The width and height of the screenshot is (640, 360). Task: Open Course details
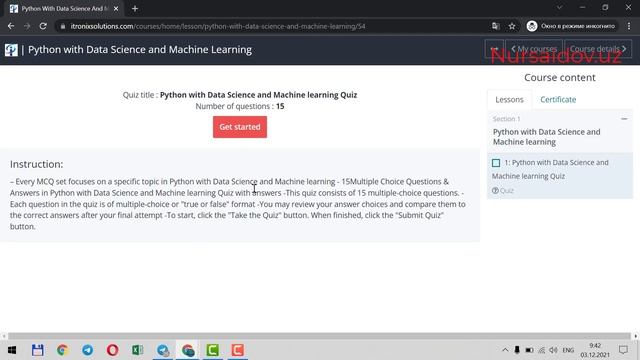point(598,49)
